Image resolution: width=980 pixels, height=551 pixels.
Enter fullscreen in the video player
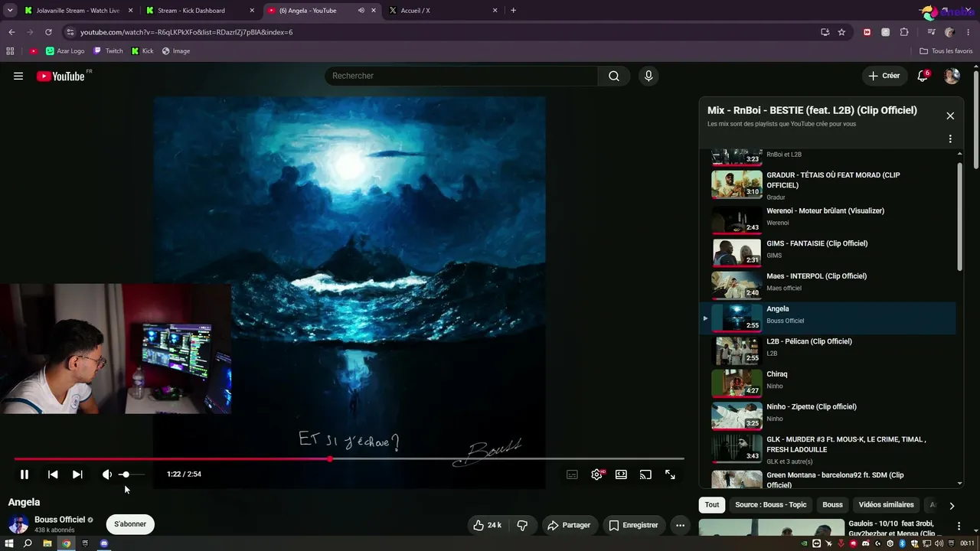coord(670,474)
